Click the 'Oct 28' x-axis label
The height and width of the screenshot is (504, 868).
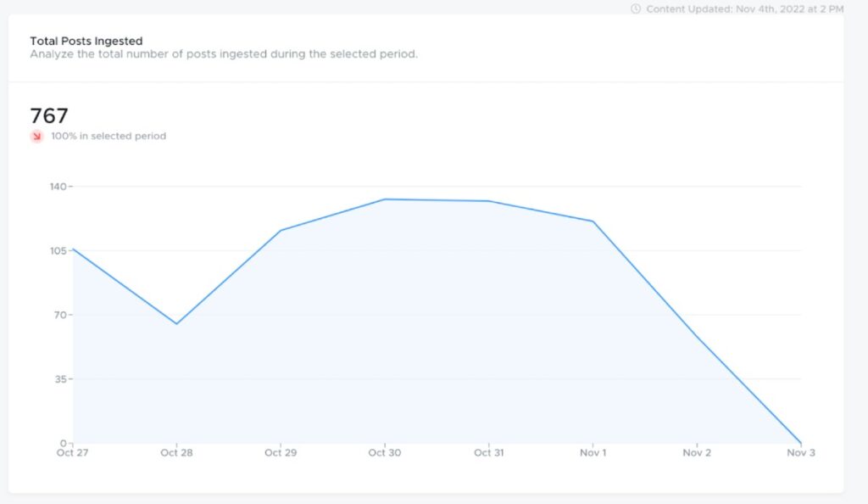pyautogui.click(x=176, y=452)
